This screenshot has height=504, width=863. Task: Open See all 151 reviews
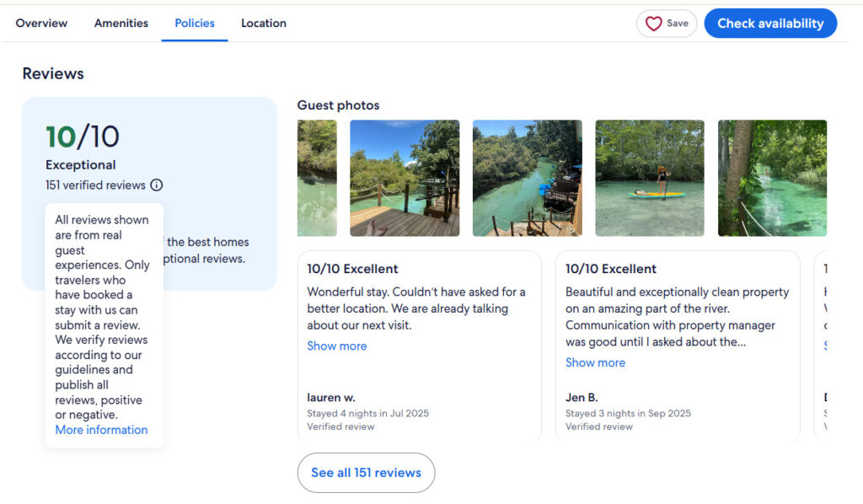[x=366, y=473]
